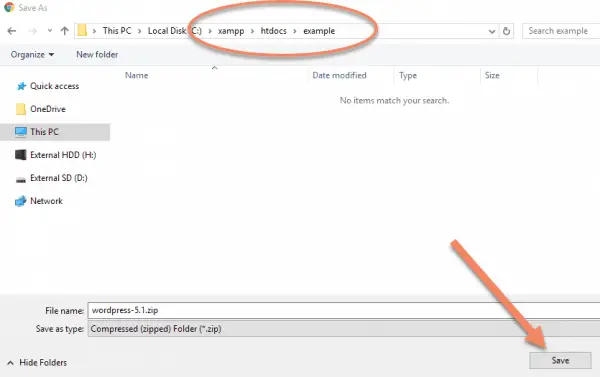
Task: Click the This PC monitor icon
Action: [21, 132]
